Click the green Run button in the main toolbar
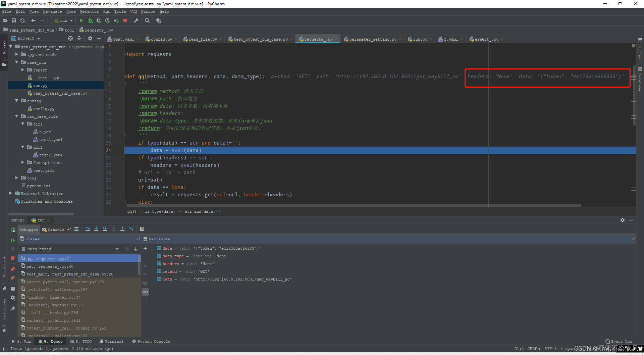 pyautogui.click(x=82, y=20)
